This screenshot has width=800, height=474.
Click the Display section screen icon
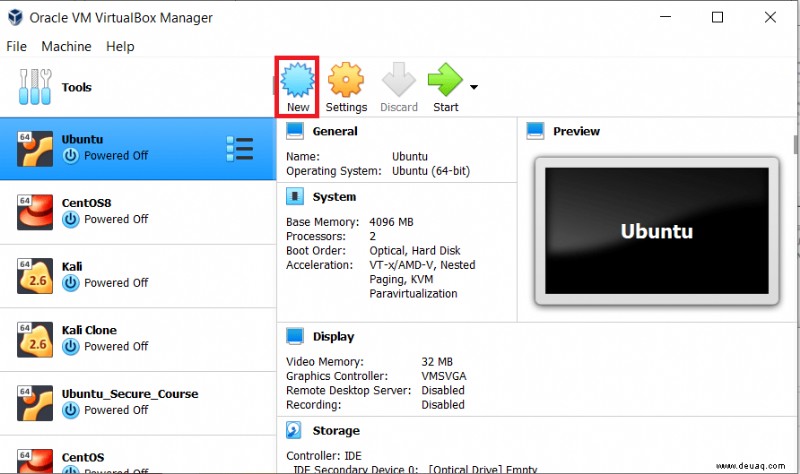coord(295,336)
